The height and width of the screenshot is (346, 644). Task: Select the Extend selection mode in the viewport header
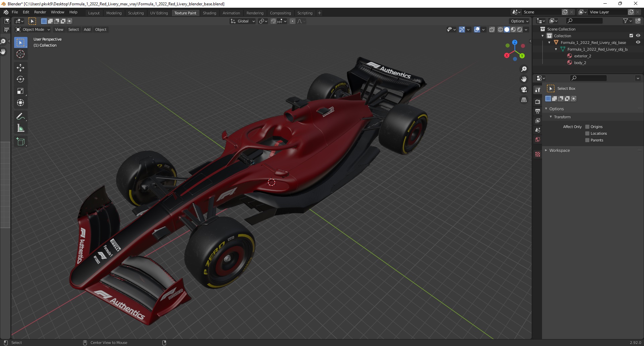coord(50,21)
